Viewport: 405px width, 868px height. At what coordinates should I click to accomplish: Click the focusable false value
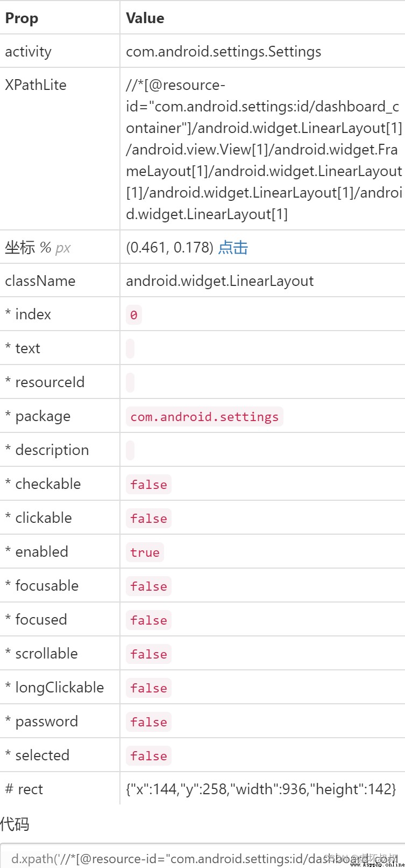(x=148, y=586)
